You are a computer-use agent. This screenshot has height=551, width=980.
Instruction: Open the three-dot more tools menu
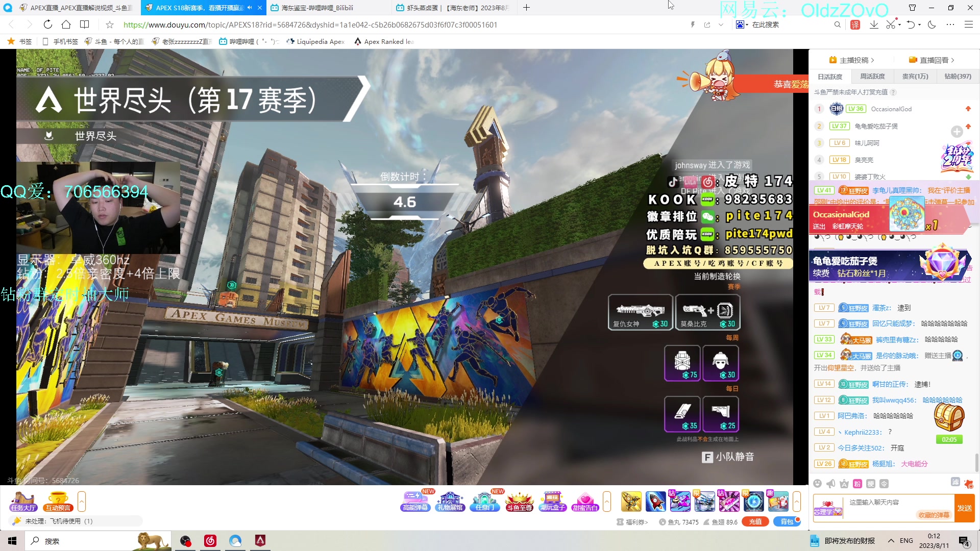(950, 24)
